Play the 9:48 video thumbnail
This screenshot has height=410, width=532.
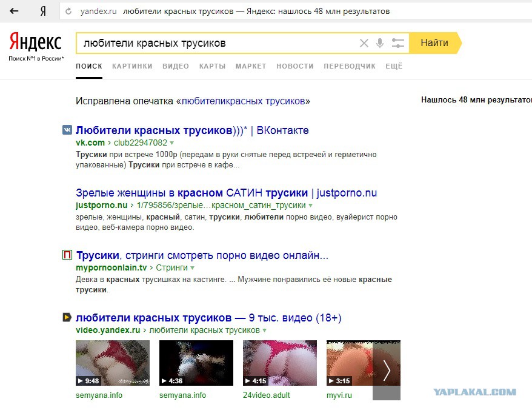click(x=113, y=363)
